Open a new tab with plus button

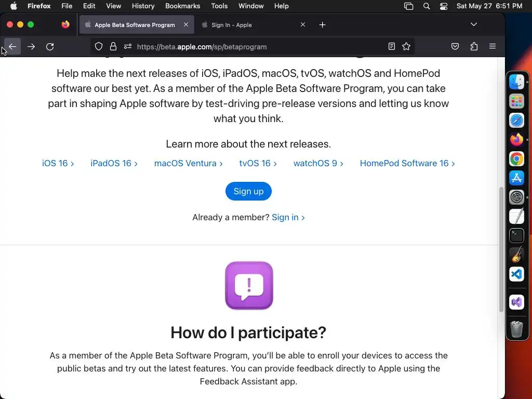(x=322, y=25)
